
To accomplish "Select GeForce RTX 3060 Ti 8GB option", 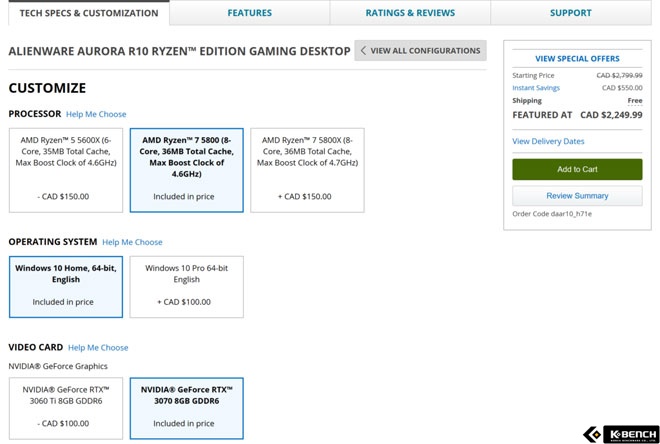I will [66, 408].
